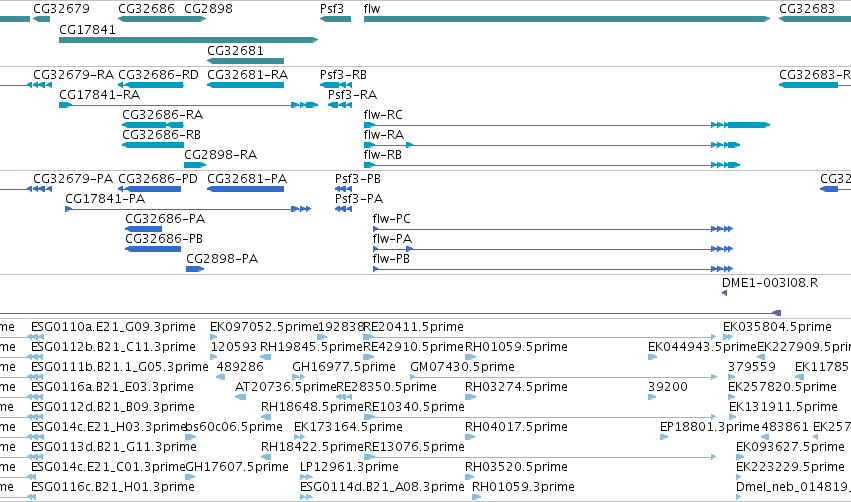Viewport: 851px width, 502px height.
Task: Select the EK044943.5prime EST label
Action: pyautogui.click(x=702, y=347)
